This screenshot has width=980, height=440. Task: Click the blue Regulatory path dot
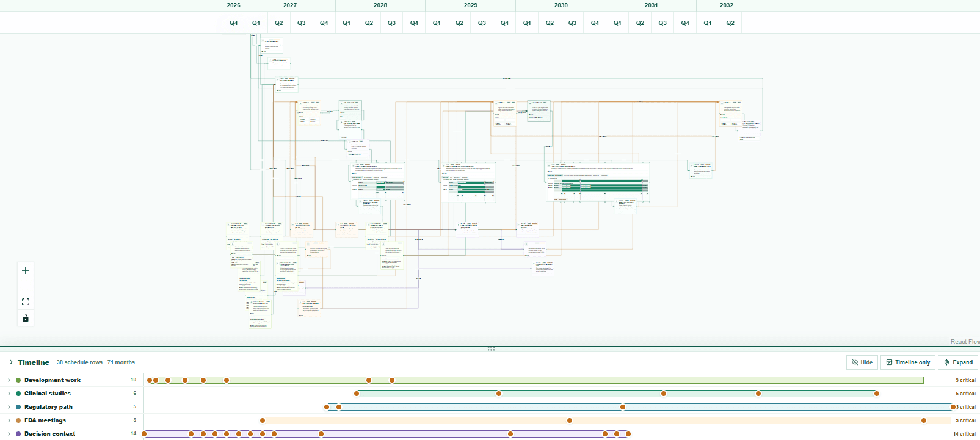pos(18,407)
